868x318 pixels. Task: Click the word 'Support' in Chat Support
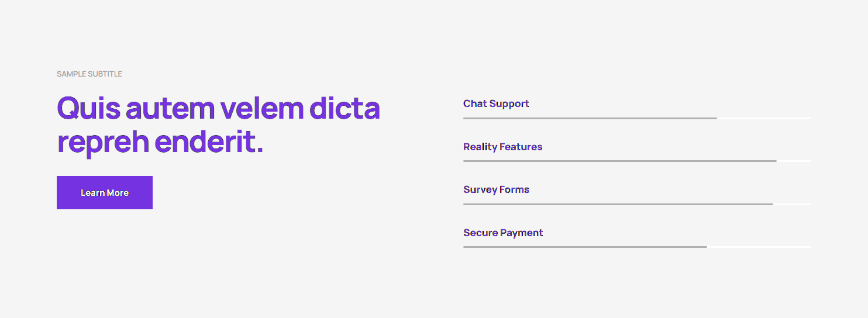pyautogui.click(x=509, y=103)
